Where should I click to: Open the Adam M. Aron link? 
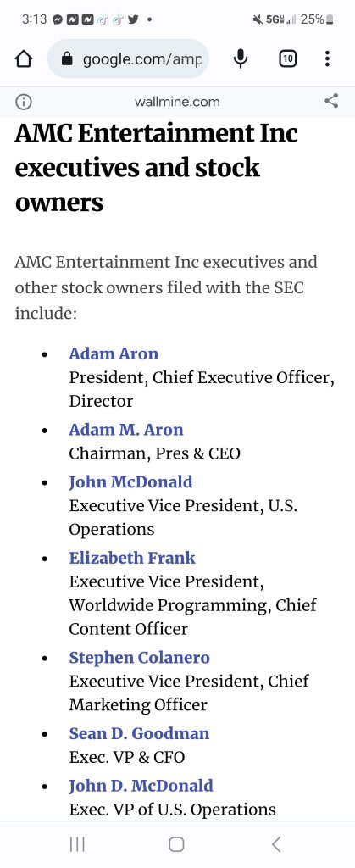coord(126,430)
